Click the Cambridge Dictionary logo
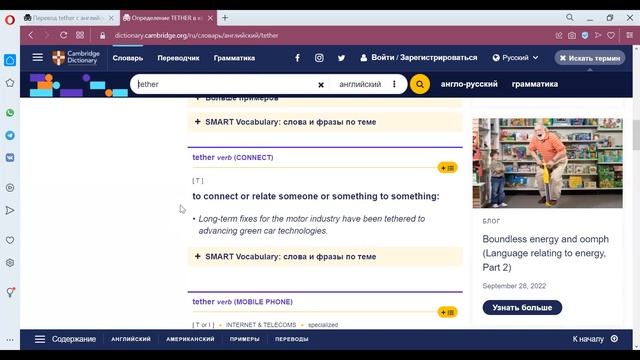Screen dimensions: 640x360 click(76, 58)
